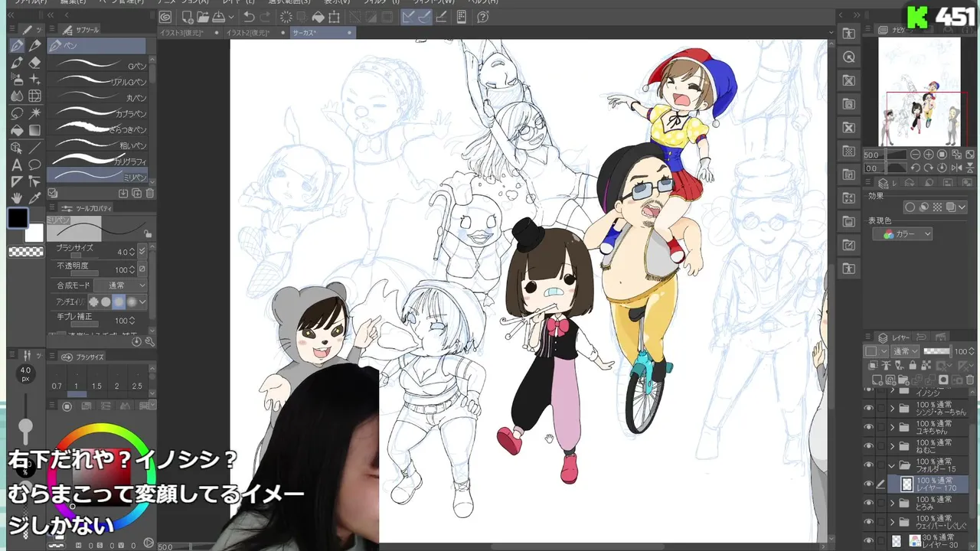Click the Navigator canvas thumbnail

click(x=919, y=92)
